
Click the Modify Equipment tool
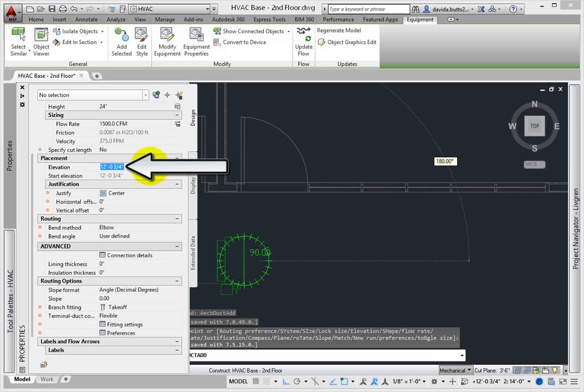point(167,42)
